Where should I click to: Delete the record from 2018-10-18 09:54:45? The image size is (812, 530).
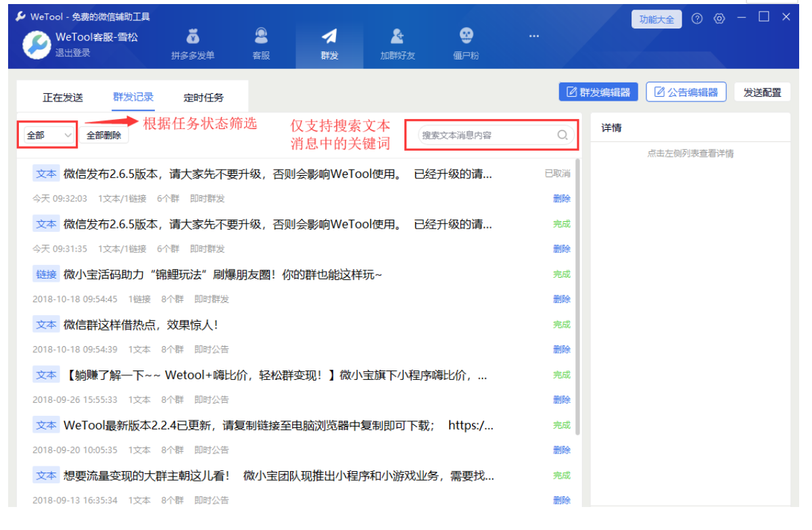click(x=562, y=299)
